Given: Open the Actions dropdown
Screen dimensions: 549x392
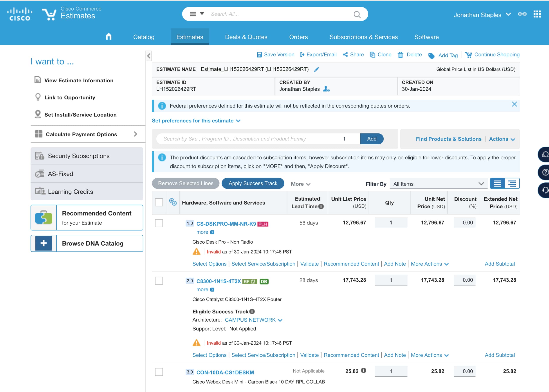Looking at the screenshot, I should tap(502, 139).
